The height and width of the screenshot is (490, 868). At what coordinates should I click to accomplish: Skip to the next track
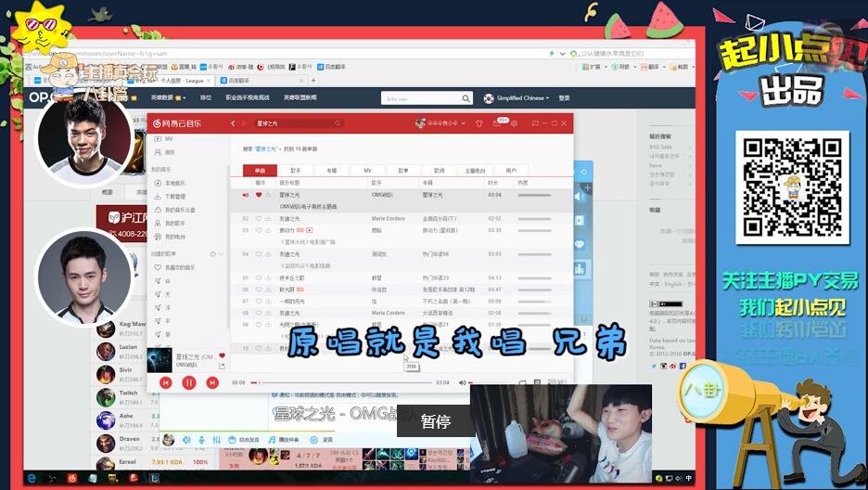click(x=212, y=382)
